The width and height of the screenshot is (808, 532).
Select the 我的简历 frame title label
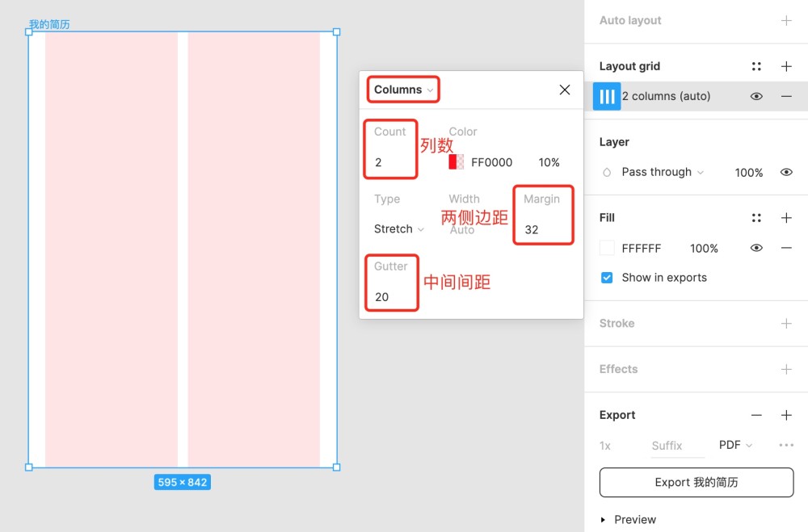[x=49, y=24]
